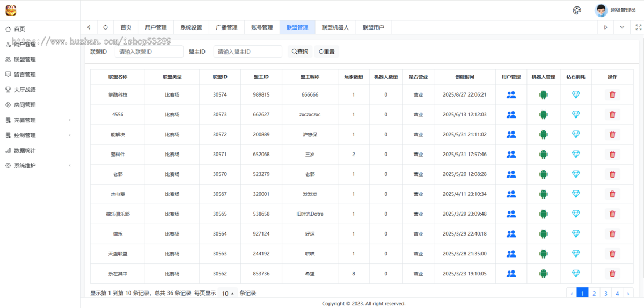Switch to the 用户管理 tab
The image size is (644, 308).
point(156,27)
